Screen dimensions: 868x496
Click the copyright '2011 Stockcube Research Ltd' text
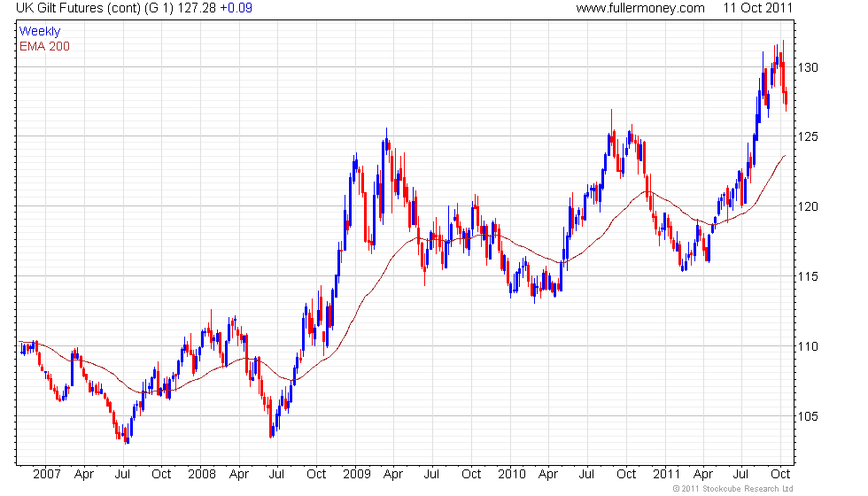[733, 489]
